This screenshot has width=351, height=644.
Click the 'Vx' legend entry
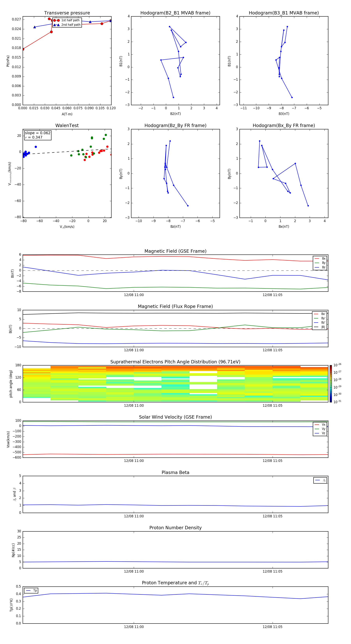point(320,424)
